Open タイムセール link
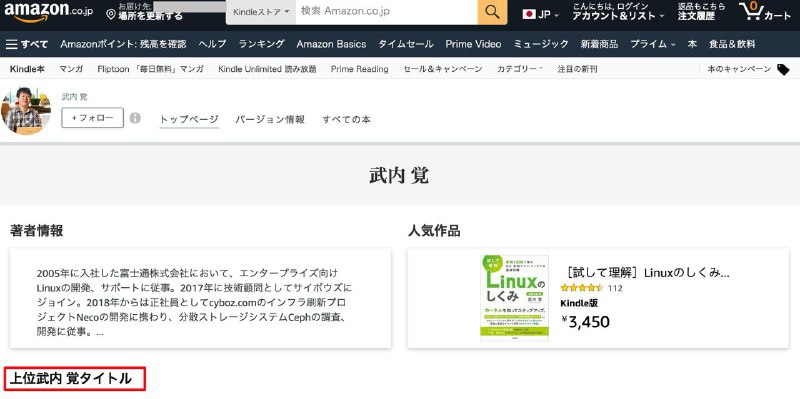This screenshot has width=800, height=399. point(406,44)
